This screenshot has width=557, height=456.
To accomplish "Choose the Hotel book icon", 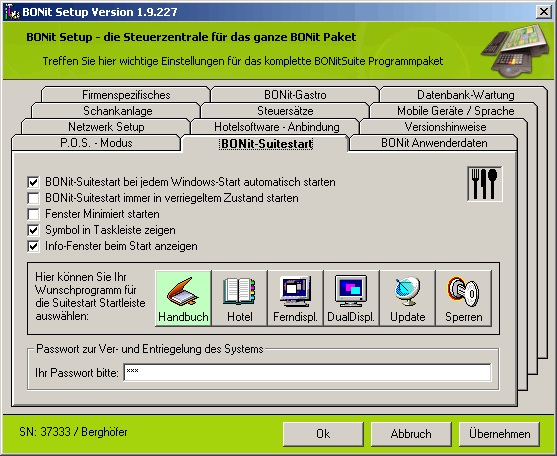I will (239, 298).
